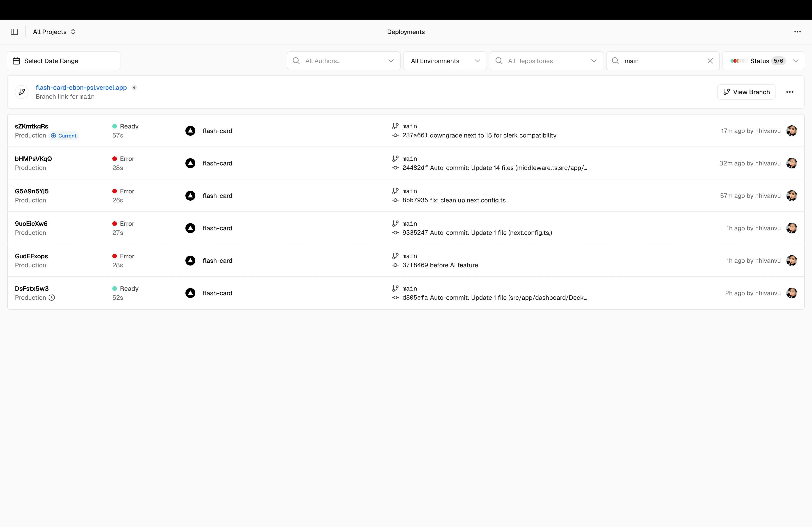This screenshot has width=812, height=527.
Task: Open deployment G5A9n5Yj5
Action: click(x=32, y=191)
